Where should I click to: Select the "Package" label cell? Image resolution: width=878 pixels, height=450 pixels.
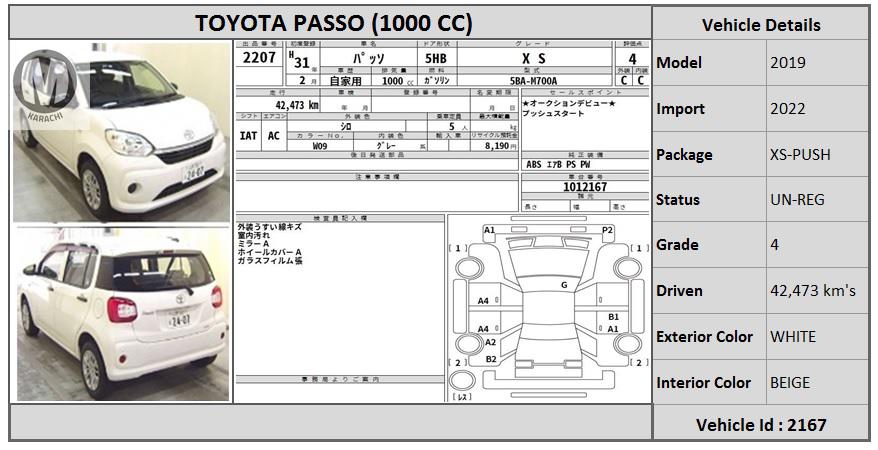click(x=709, y=154)
